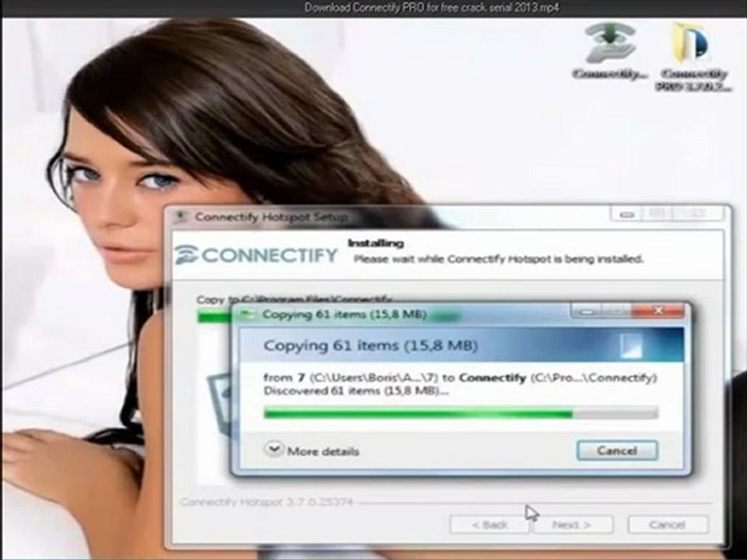Click the copy dialog title bar icon

(x=247, y=314)
